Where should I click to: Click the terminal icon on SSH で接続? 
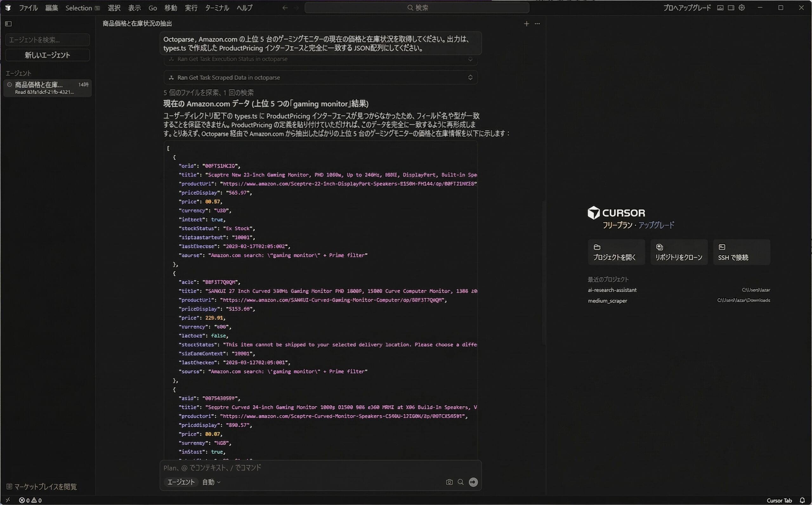pos(722,247)
